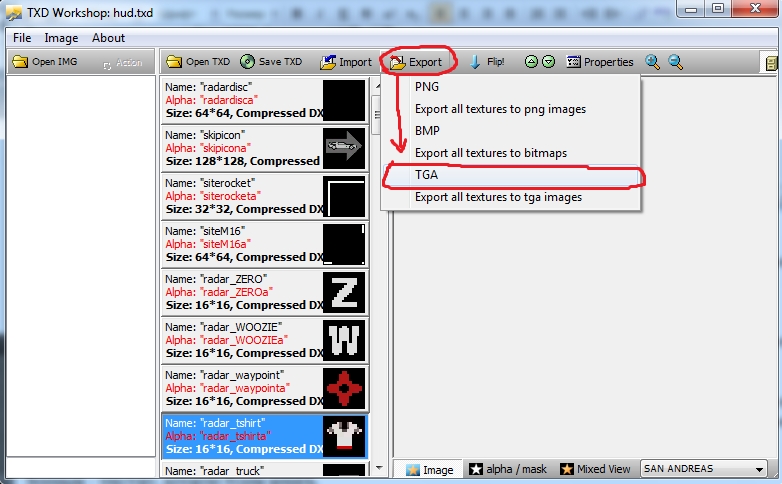The image size is (782, 484).
Task: Click the Open TXD folder button
Action: click(x=198, y=62)
